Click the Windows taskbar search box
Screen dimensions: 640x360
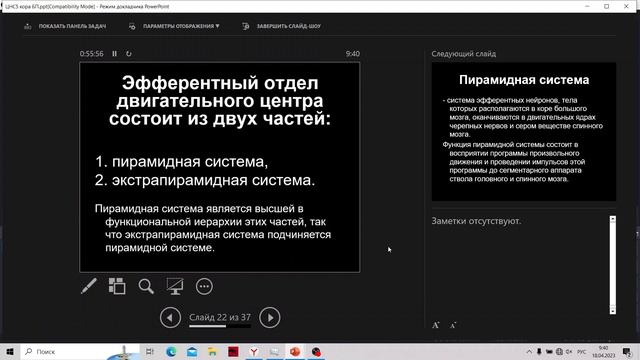tap(80, 351)
